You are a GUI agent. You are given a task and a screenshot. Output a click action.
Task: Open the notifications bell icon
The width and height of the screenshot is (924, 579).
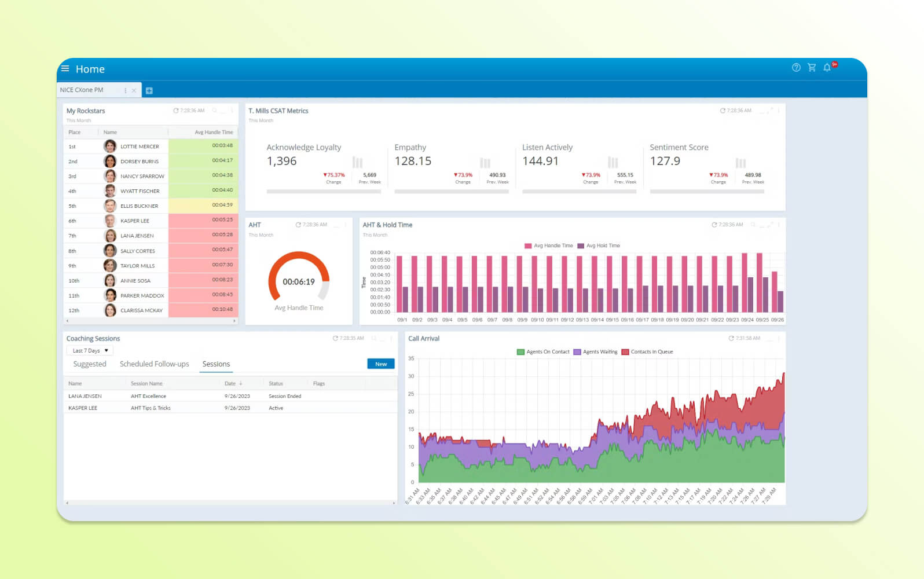click(x=827, y=68)
